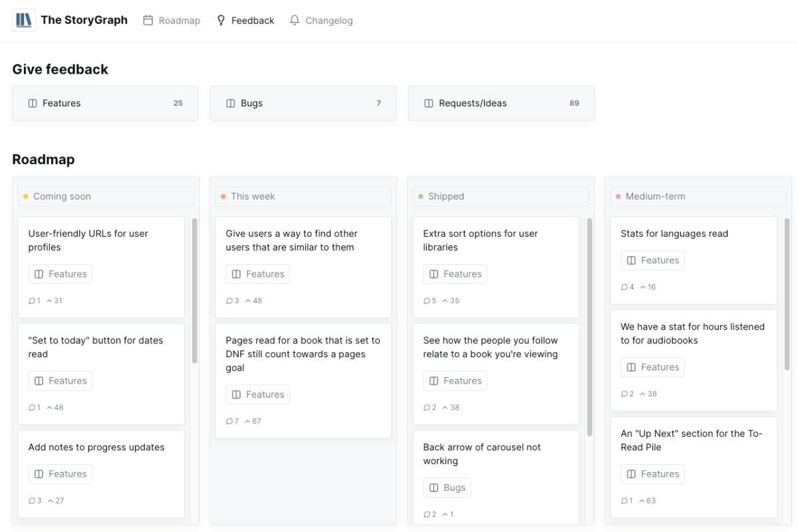Open "Stats for languages read" card
This screenshot has height=532, width=798.
click(694, 261)
